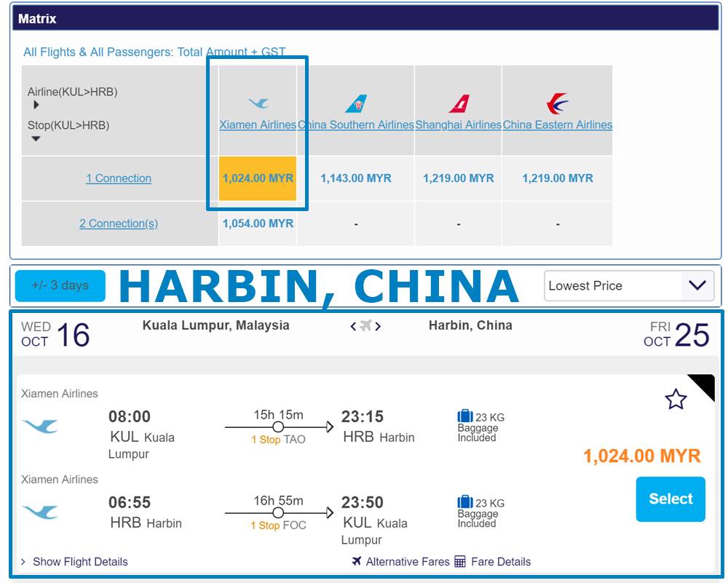This screenshot has height=583, width=728.
Task: Click the 1 Stop TAO label
Action: coord(278,440)
